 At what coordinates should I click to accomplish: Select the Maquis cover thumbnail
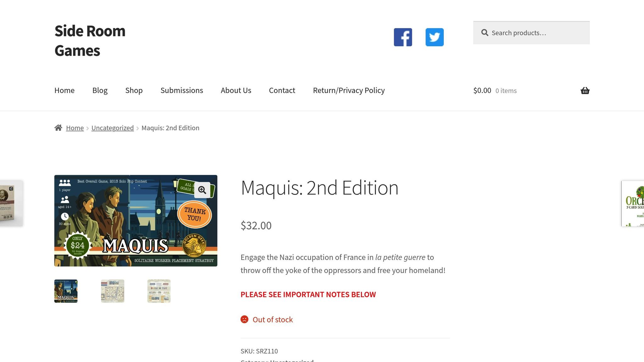click(66, 291)
